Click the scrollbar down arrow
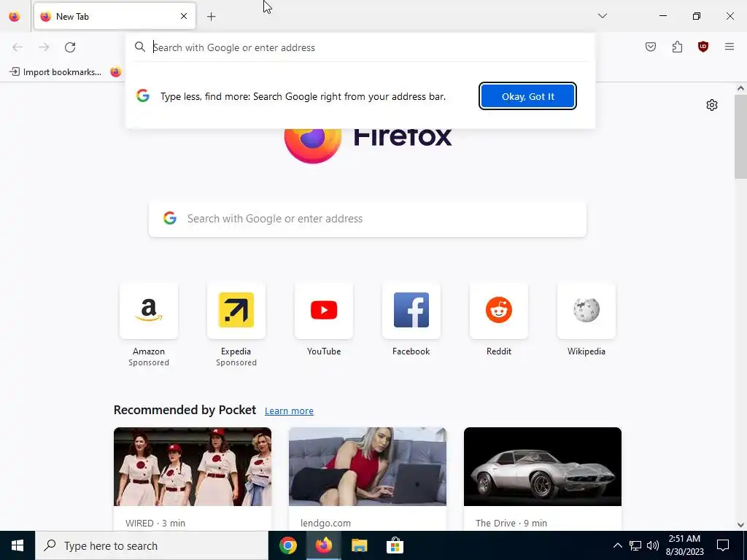This screenshot has width=747, height=560. point(741,525)
